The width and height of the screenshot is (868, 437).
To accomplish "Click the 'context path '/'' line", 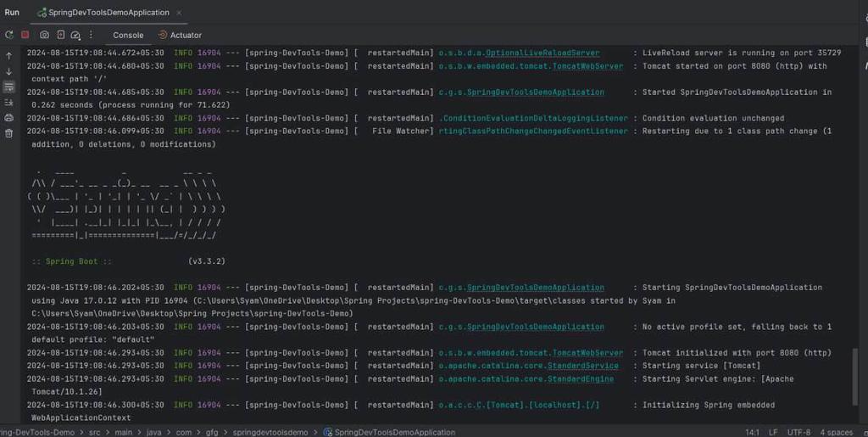I will click(70, 79).
